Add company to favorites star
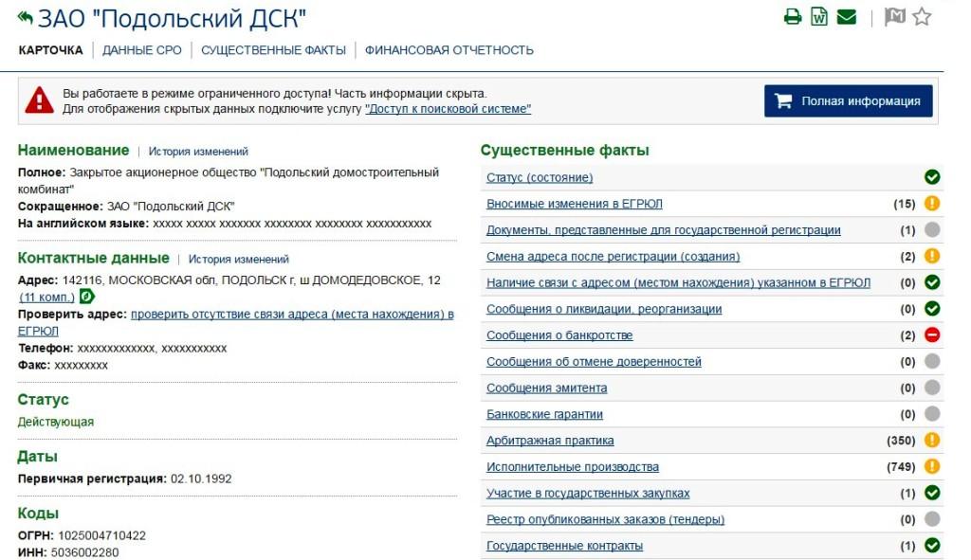This screenshot has width=971, height=560. click(922, 17)
